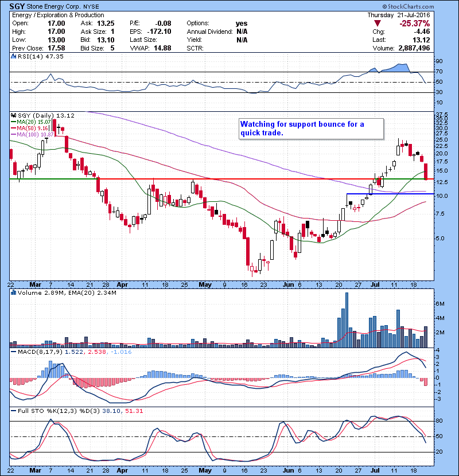Click the red down-triangle change indicator
459x476 pixels.
(378, 24)
